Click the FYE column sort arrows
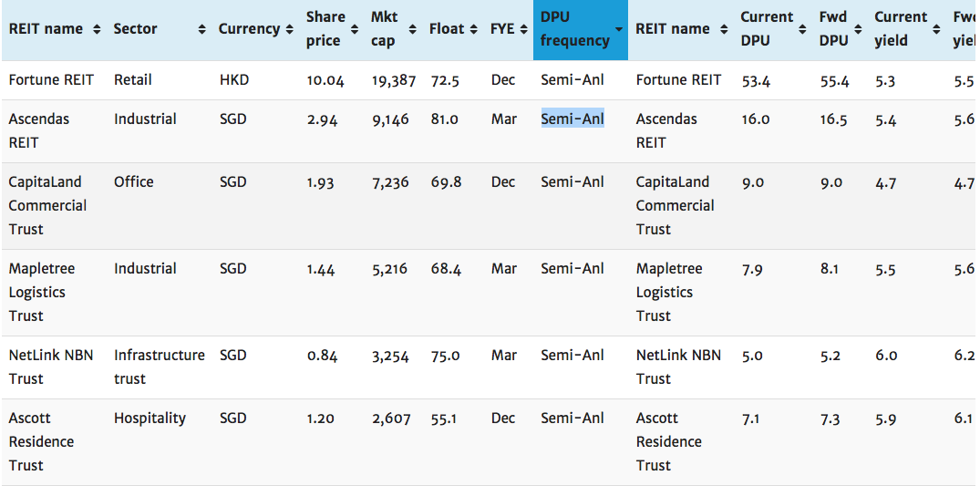Screen dimensions: 980x486 pos(524,29)
